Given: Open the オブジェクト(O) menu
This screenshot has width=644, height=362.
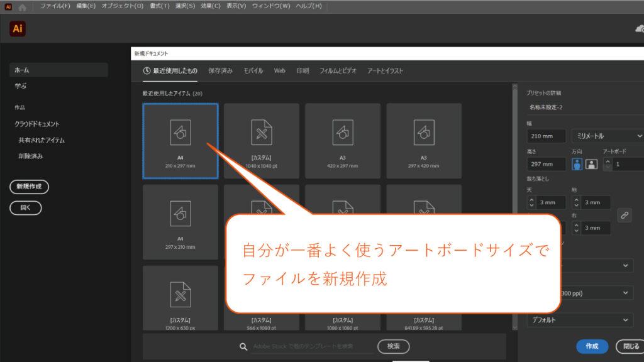Looking at the screenshot, I should [123, 6].
